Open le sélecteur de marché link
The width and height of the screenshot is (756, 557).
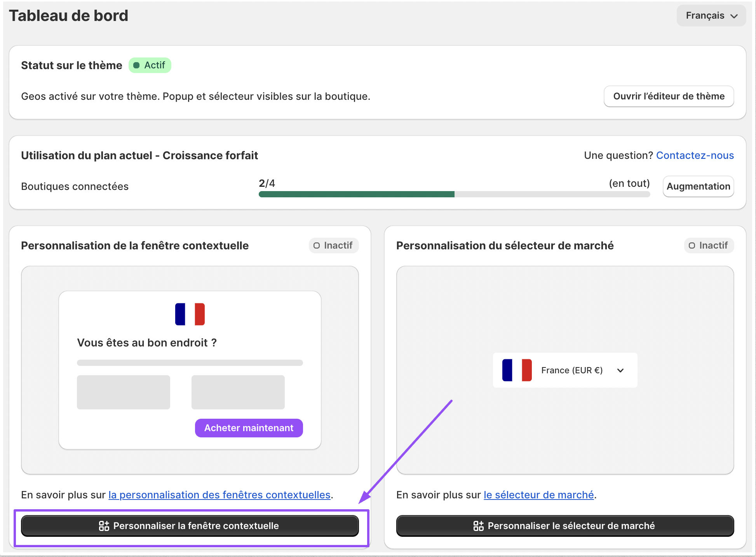(538, 495)
